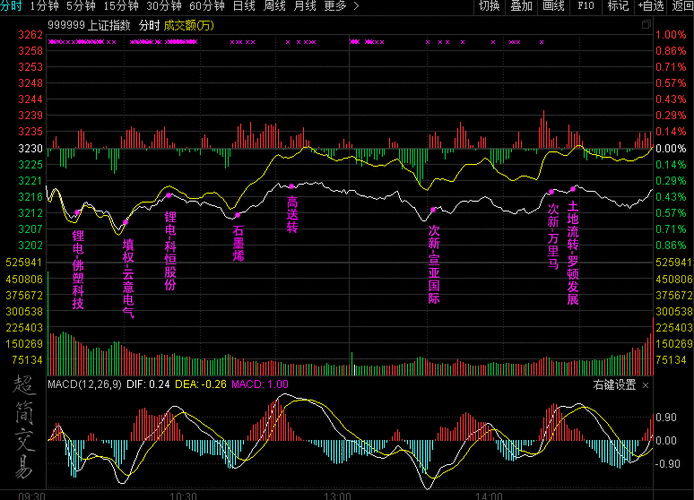Click the 标记 mark button

click(x=618, y=6)
